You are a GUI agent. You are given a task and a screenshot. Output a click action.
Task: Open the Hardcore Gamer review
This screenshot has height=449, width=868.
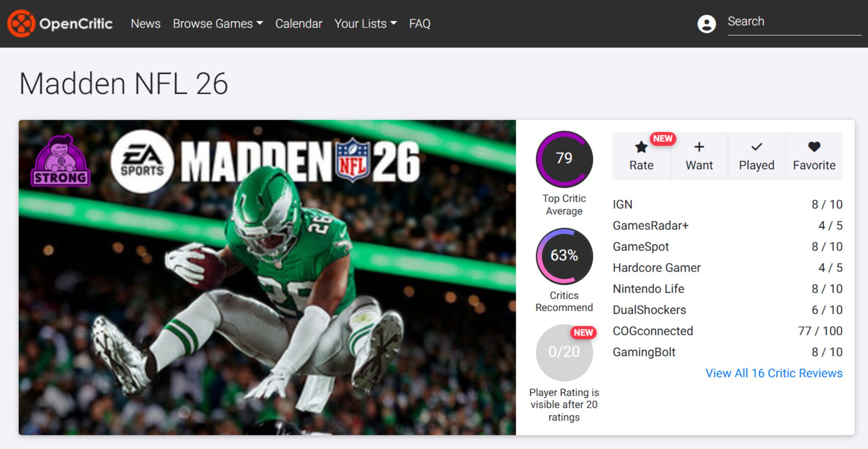(x=727, y=268)
